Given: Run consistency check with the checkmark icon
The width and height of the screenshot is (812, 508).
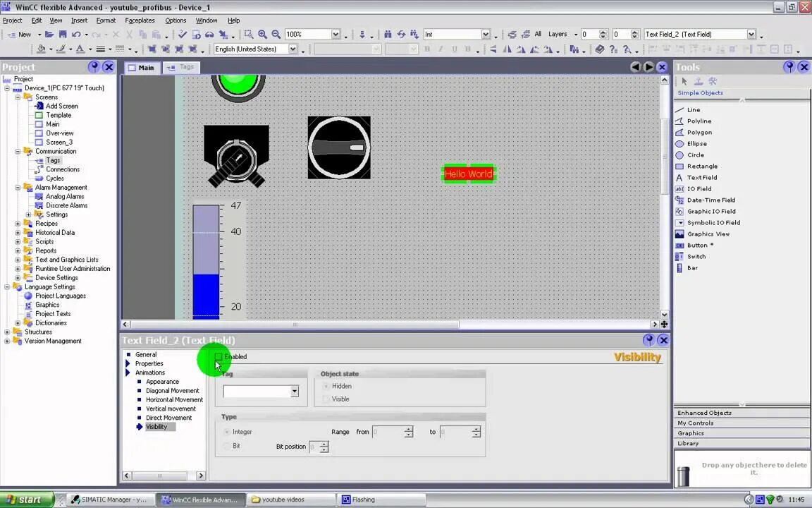Looking at the screenshot, I should point(183,34).
